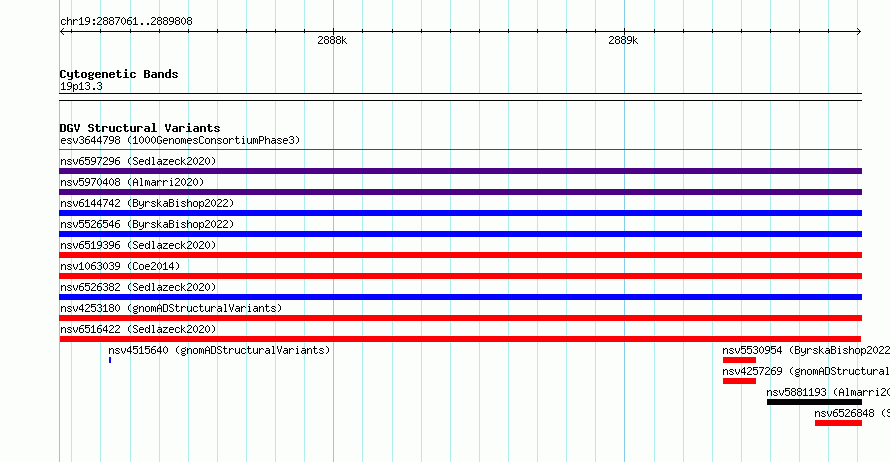Open variant esv3644798 label

coord(180,140)
